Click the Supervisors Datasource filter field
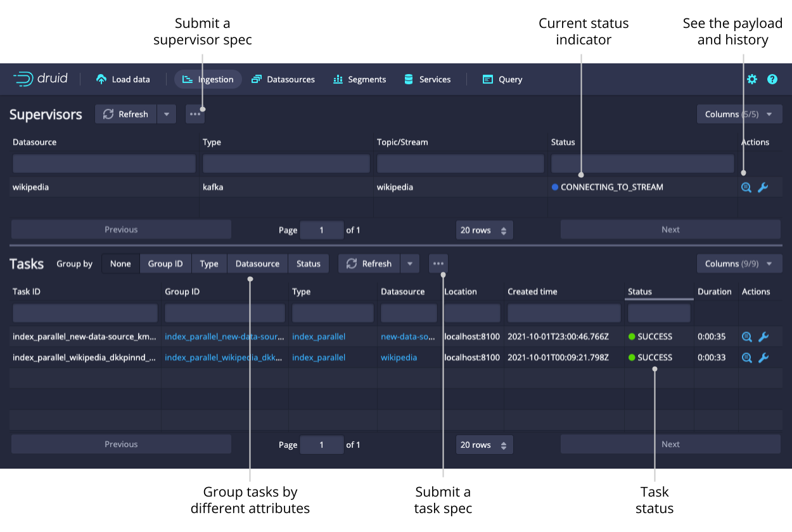792x532 pixels. [104, 164]
